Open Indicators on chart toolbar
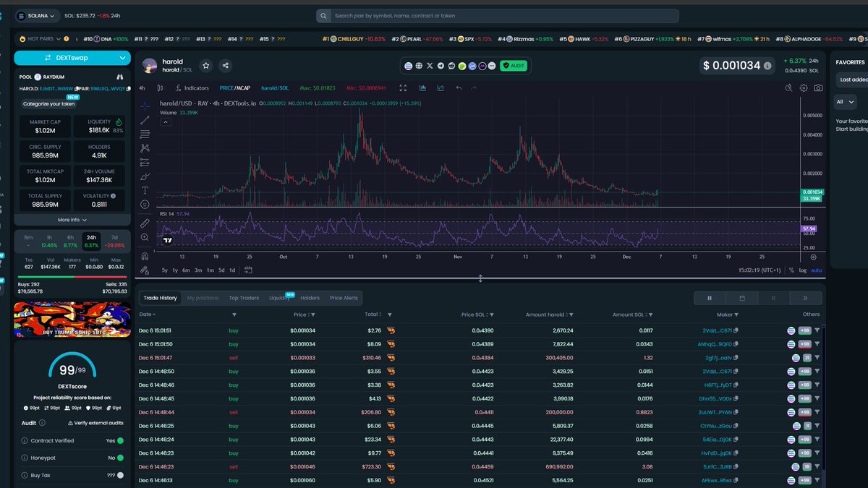The height and width of the screenshot is (488, 868). (x=191, y=88)
